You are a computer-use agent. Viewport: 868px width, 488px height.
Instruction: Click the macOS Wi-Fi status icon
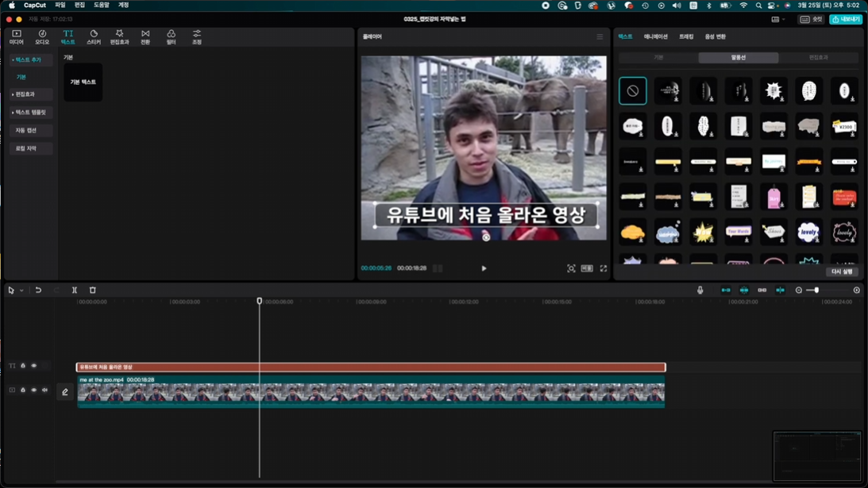pyautogui.click(x=743, y=5)
